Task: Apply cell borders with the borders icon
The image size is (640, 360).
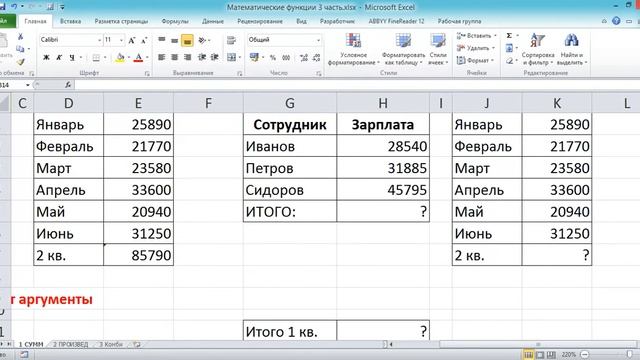Action: point(96,58)
